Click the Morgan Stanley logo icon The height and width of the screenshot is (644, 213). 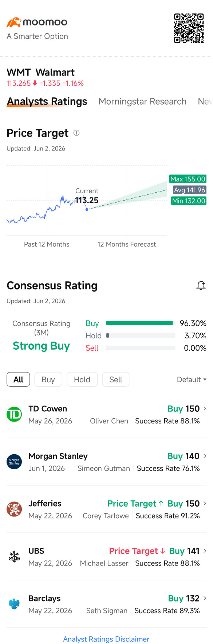pos(14,462)
